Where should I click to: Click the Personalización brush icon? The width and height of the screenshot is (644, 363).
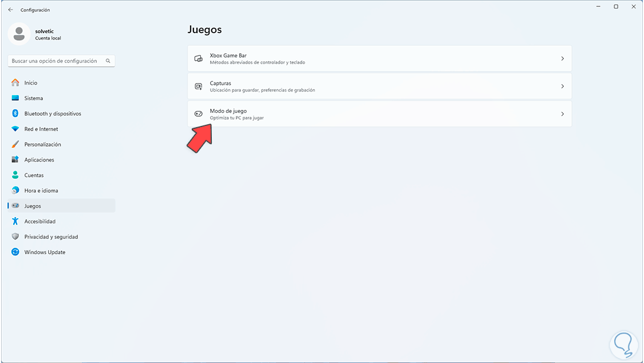pos(15,144)
